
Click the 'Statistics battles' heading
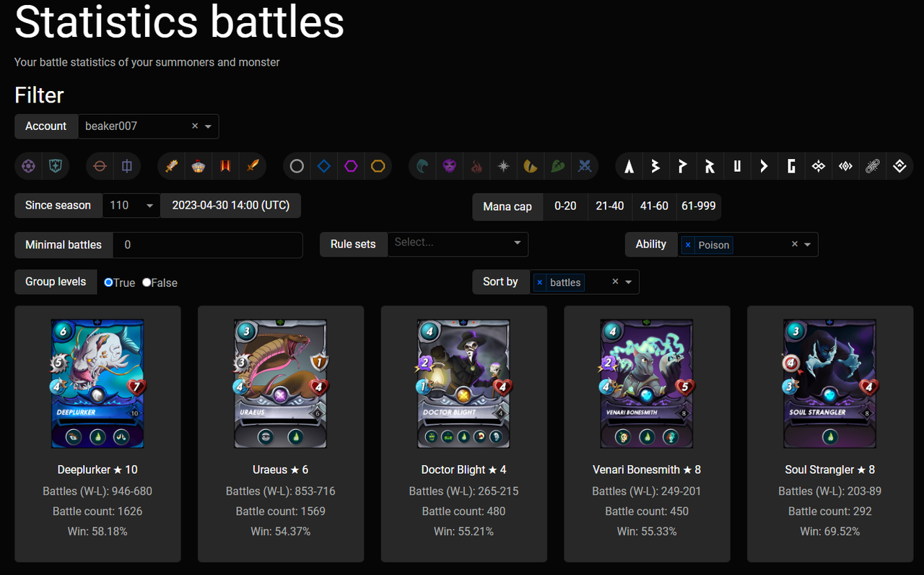180,22
